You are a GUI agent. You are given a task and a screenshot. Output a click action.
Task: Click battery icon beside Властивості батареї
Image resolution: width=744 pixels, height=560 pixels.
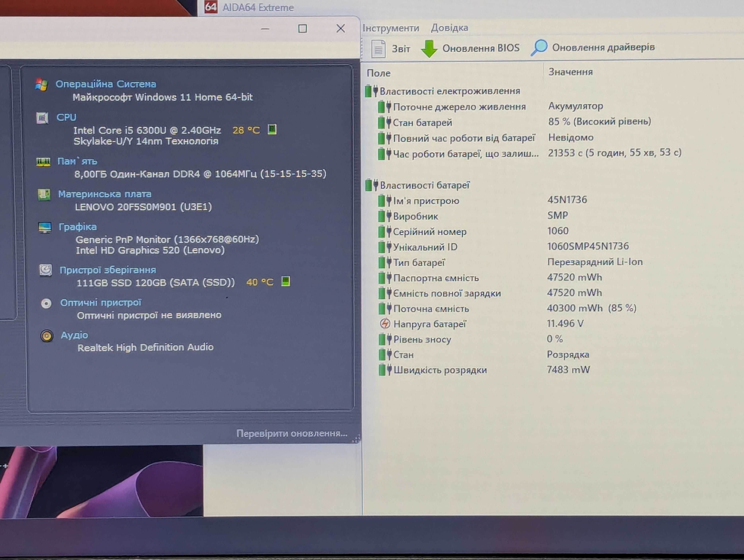(372, 185)
